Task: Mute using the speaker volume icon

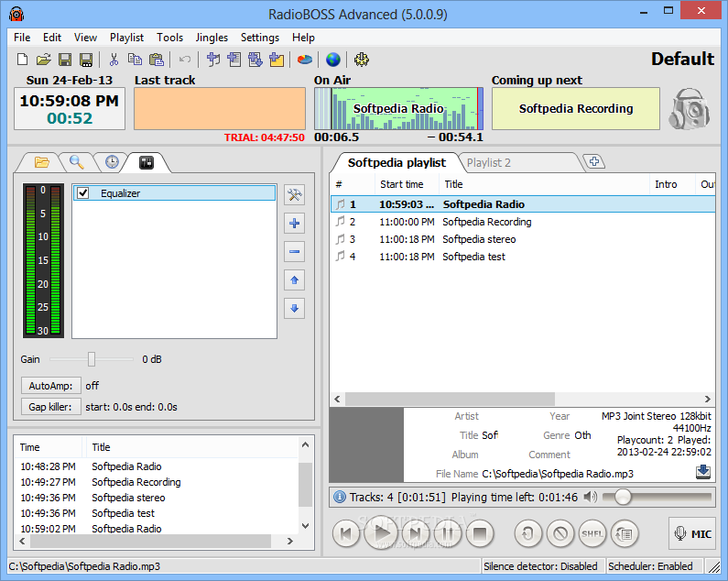Action: point(590,497)
